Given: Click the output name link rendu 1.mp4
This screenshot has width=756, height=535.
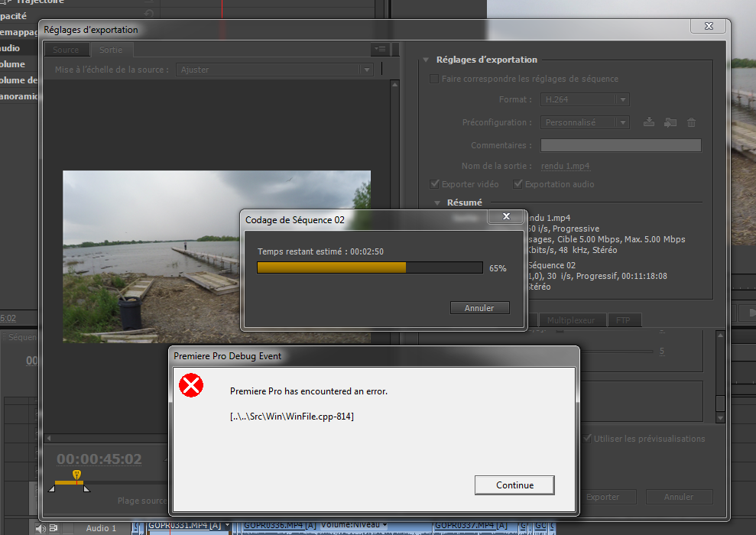Looking at the screenshot, I should tap(565, 166).
